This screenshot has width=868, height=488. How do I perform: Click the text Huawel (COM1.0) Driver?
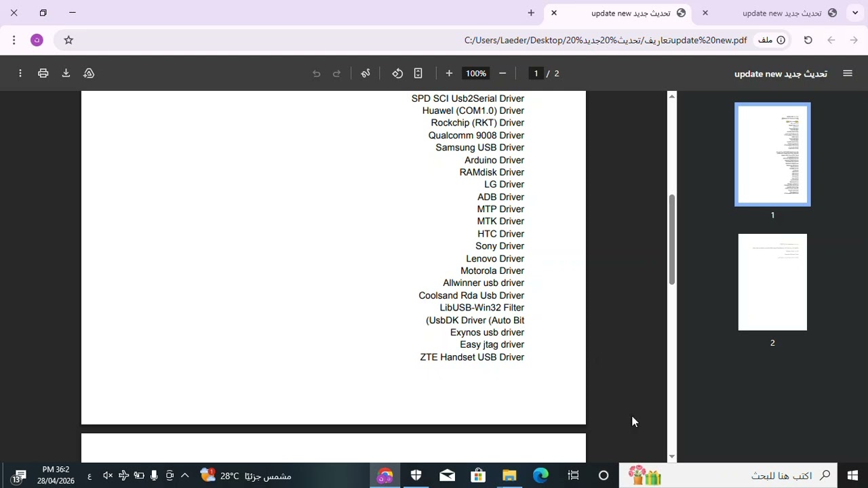click(x=473, y=111)
